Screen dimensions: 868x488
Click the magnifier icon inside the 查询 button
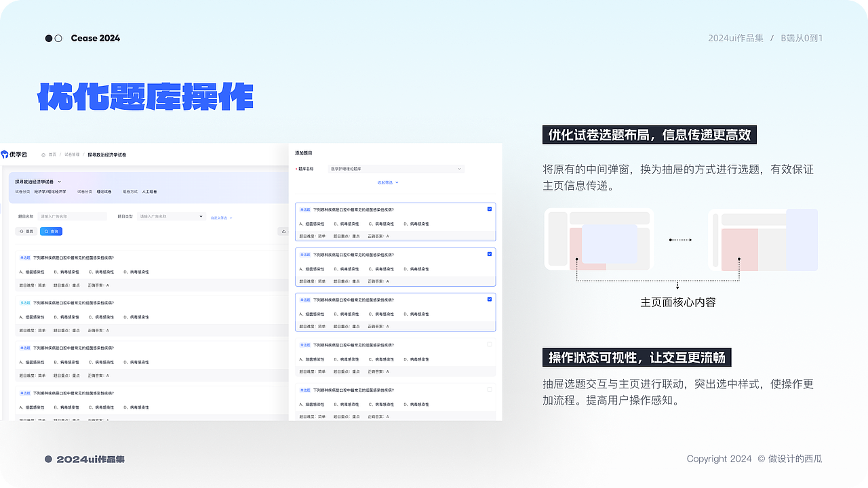[47, 231]
